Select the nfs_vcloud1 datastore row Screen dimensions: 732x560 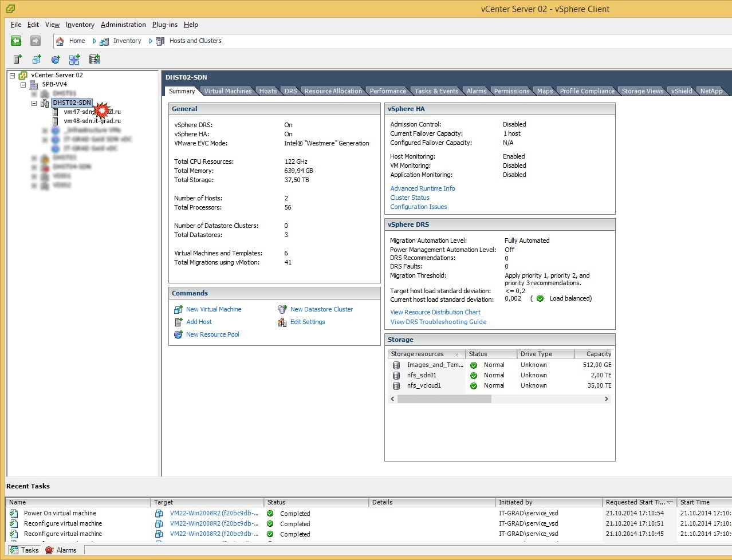[499, 386]
